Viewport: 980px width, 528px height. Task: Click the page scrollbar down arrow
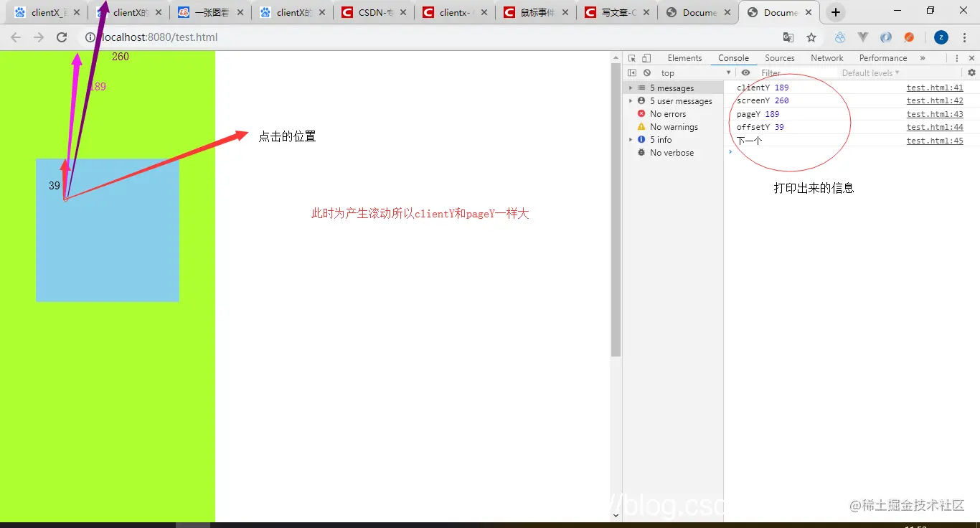click(616, 515)
